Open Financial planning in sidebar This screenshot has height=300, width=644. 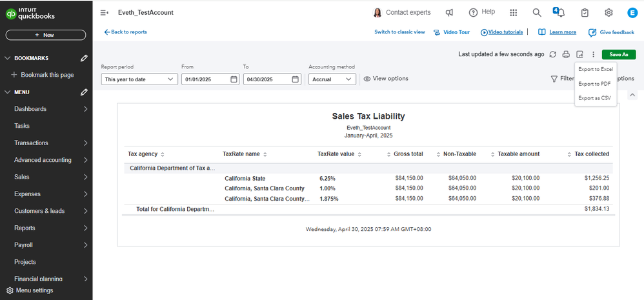point(38,279)
